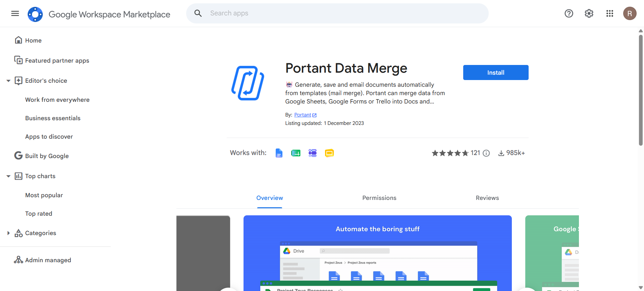Click the five-star rating
644x291 pixels.
pos(450,153)
